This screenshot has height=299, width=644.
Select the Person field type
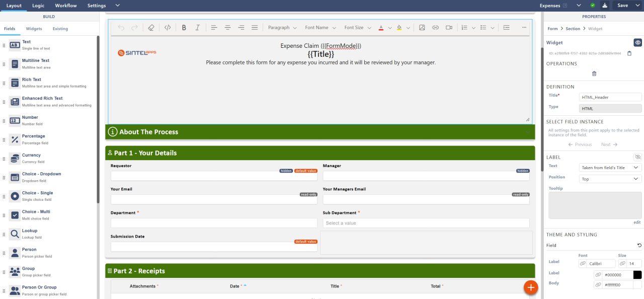(49, 253)
